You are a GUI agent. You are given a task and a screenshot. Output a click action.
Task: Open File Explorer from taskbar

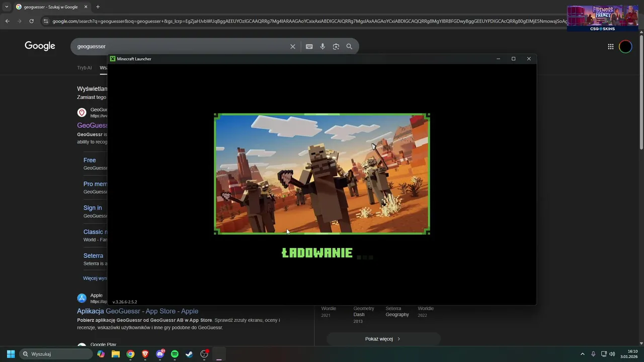[116, 354]
